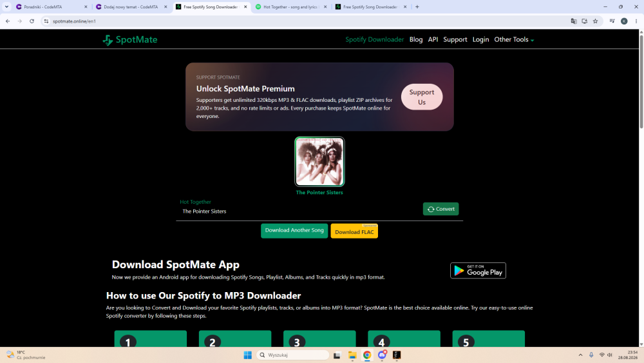Viewport: 644px width, 363px height.
Task: Open the Blog nav link
Action: coord(415,39)
